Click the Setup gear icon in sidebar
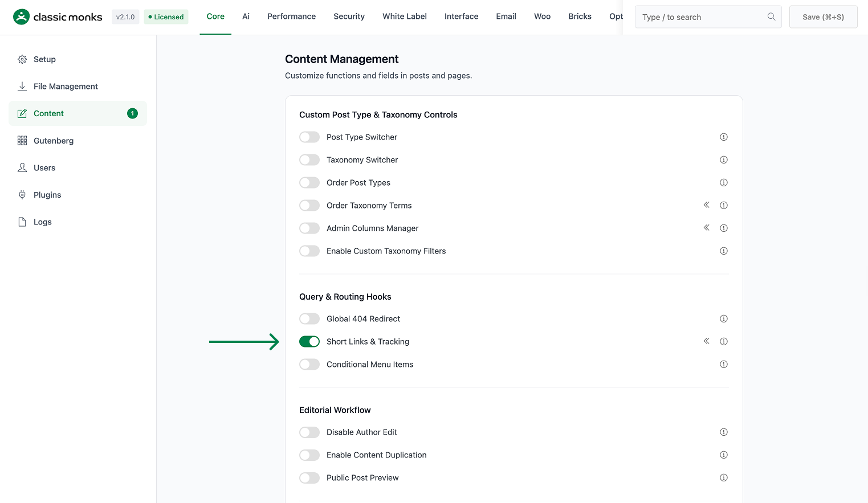Screen dimensions: 868x503 click(22, 59)
